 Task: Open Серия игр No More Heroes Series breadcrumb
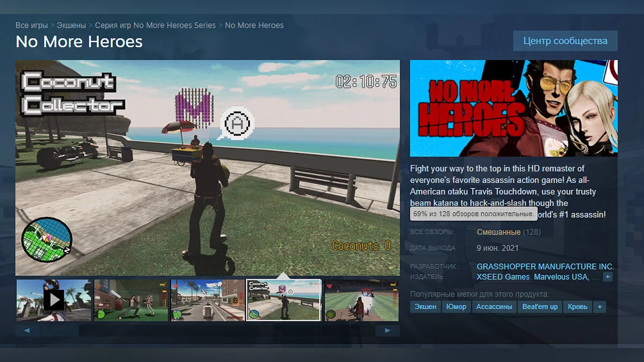click(156, 25)
